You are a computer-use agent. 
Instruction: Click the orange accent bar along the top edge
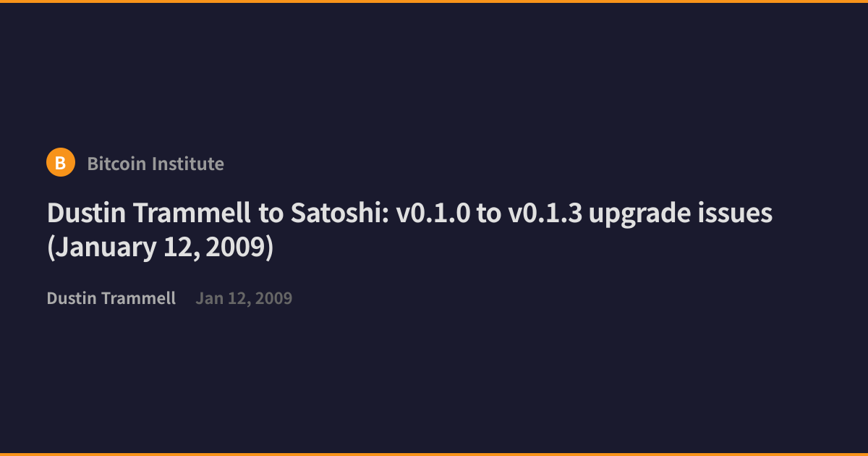pyautogui.click(x=434, y=1)
